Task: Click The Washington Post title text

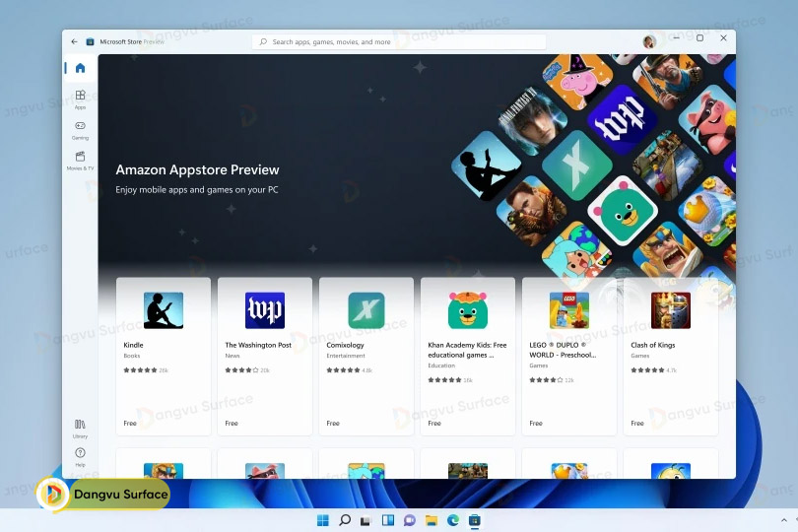Action: click(258, 345)
